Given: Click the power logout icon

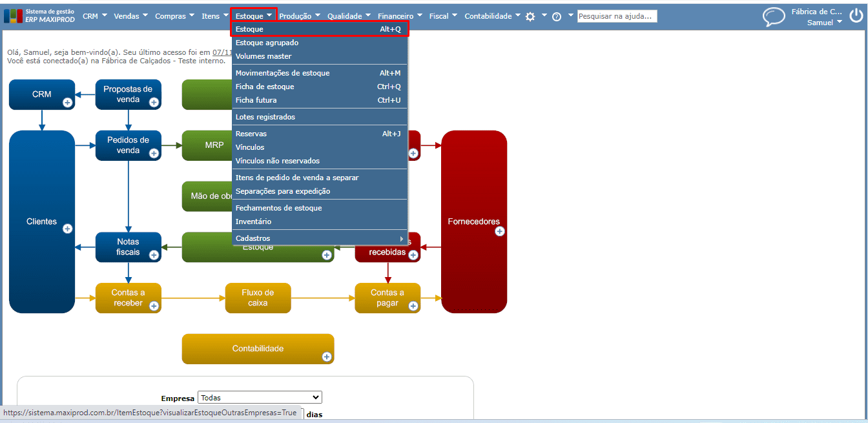Looking at the screenshot, I should point(856,16).
